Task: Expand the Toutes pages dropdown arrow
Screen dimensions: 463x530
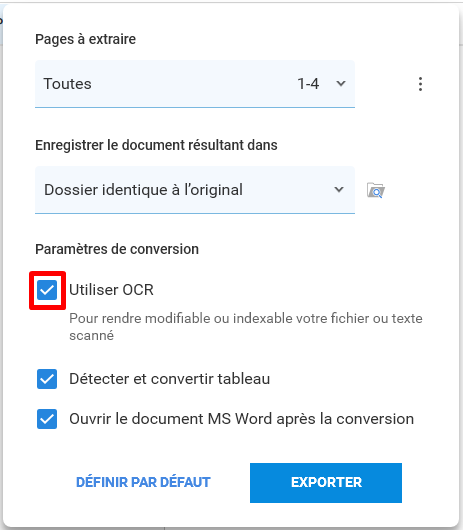Action: [341, 83]
